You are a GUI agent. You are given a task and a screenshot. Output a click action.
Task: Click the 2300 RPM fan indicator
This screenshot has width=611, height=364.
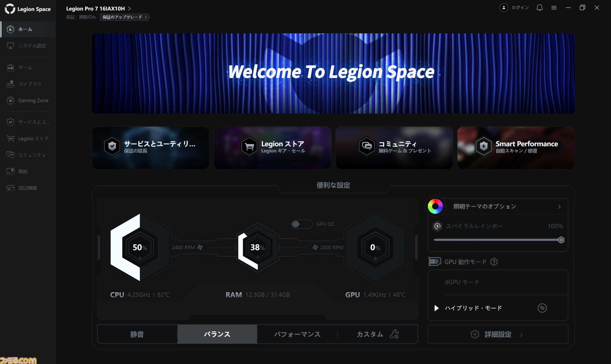coord(328,247)
